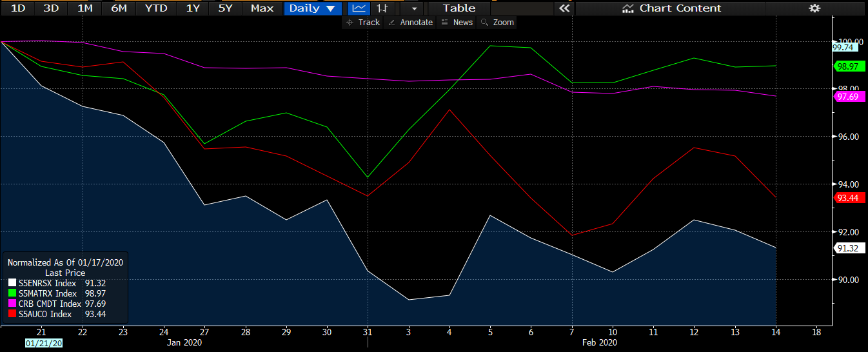Open chart settings gear icon
This screenshot has height=352, width=868.
tap(814, 8)
